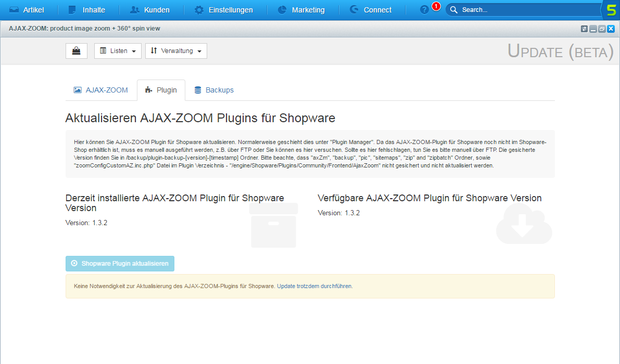620x364 pixels.
Task: Click the search magnifier icon
Action: [454, 10]
